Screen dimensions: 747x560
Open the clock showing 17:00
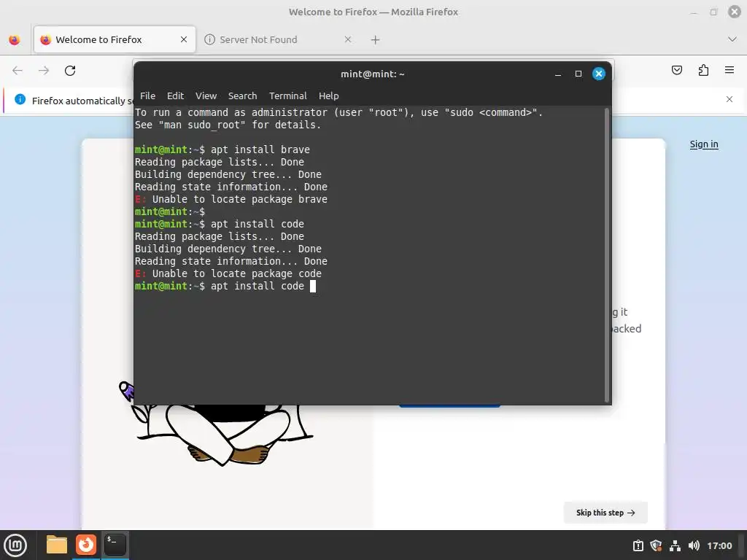point(719,545)
